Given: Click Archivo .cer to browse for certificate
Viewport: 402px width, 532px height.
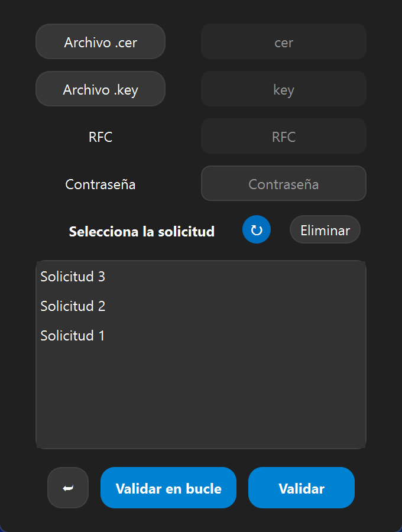Looking at the screenshot, I should 100,41.
